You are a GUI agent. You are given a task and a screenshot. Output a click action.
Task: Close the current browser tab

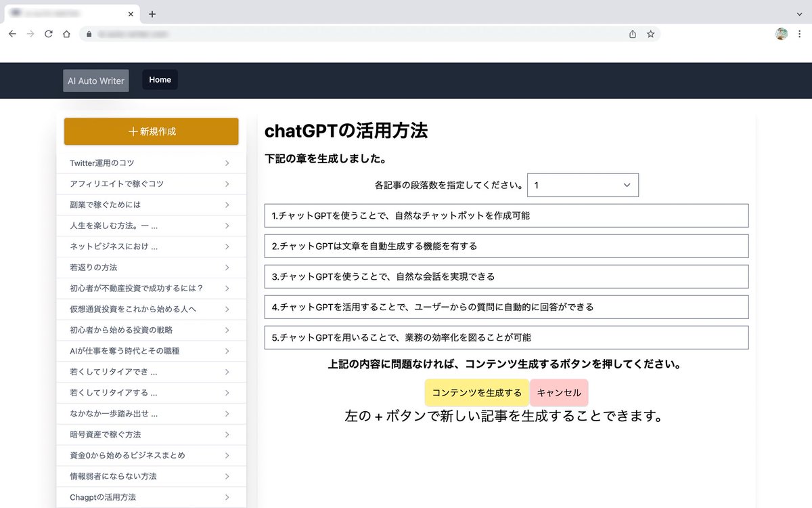click(130, 14)
